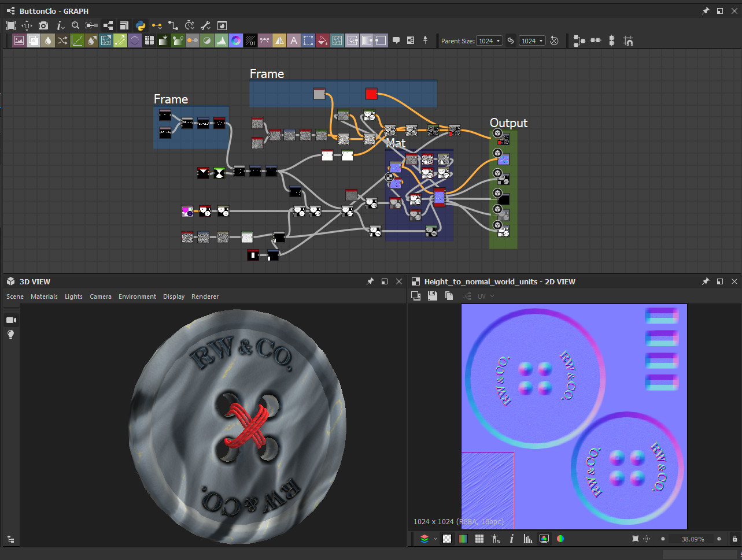Open the Renderer menu in 3D view
This screenshot has height=560, width=742.
[205, 296]
